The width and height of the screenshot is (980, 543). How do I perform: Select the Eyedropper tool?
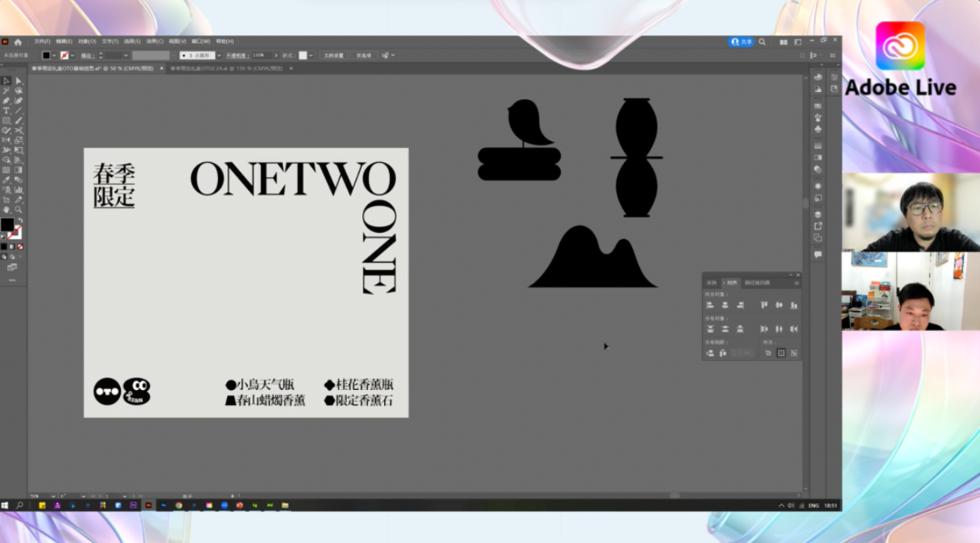point(6,180)
